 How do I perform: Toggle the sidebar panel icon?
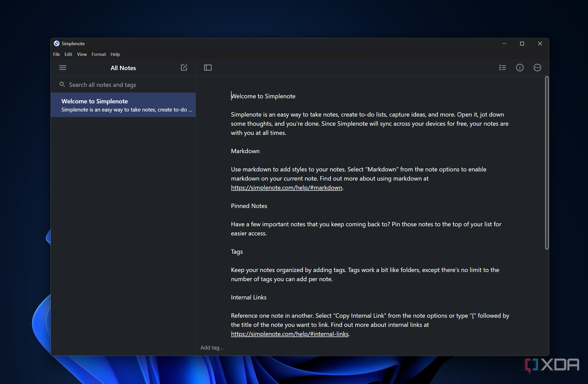(208, 68)
